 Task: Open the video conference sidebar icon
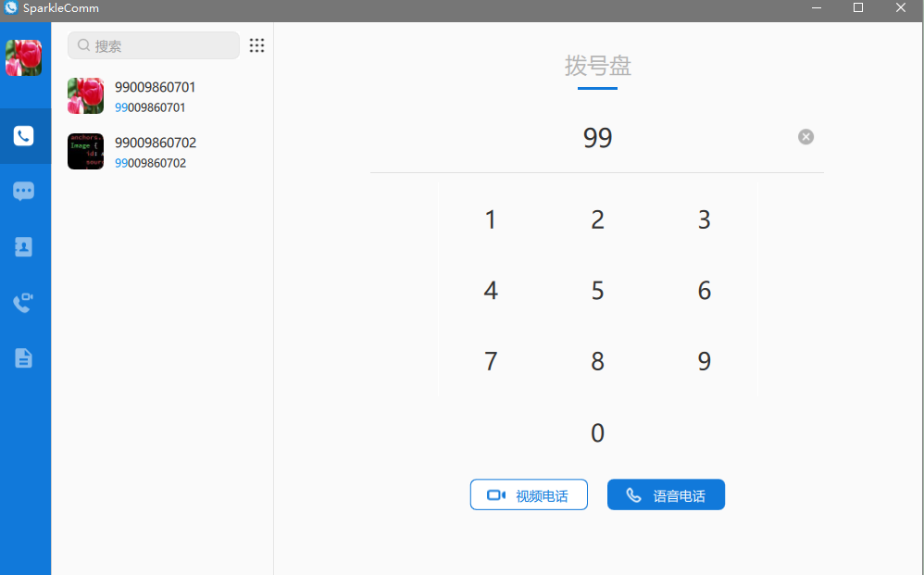point(24,303)
